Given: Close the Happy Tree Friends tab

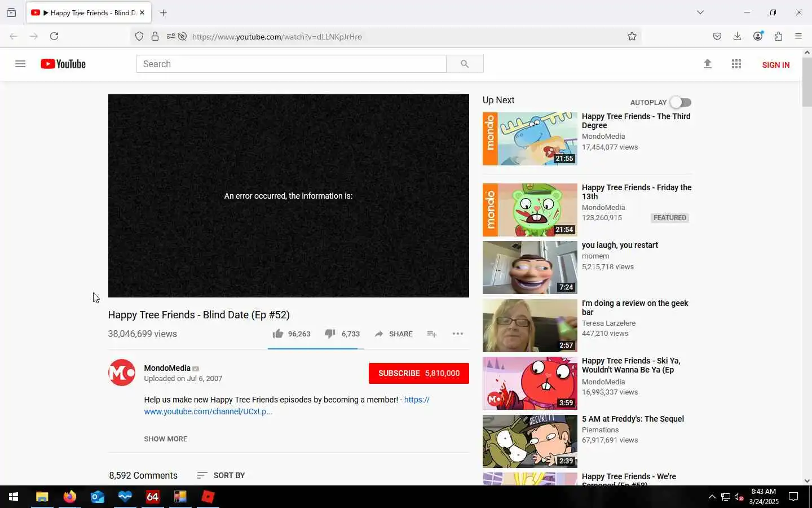Looking at the screenshot, I should 142,12.
